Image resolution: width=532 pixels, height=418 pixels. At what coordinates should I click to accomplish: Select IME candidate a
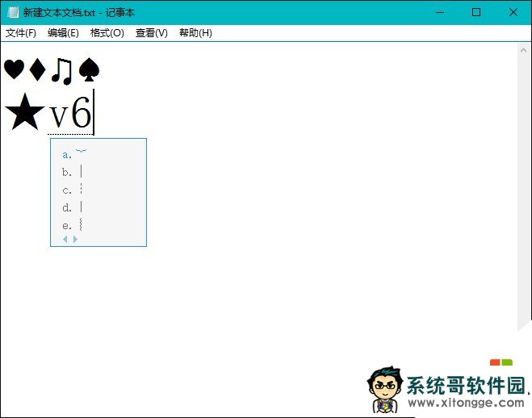(74, 153)
